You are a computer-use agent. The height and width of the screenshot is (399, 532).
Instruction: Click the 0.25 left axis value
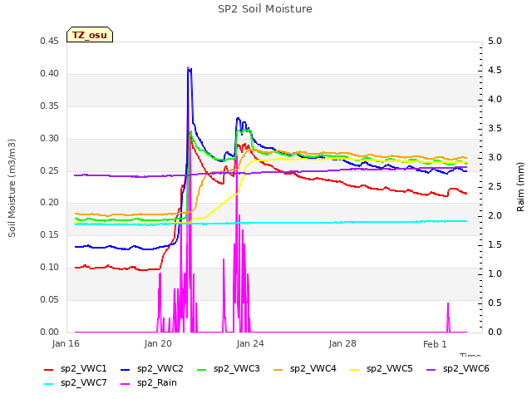tap(50, 170)
